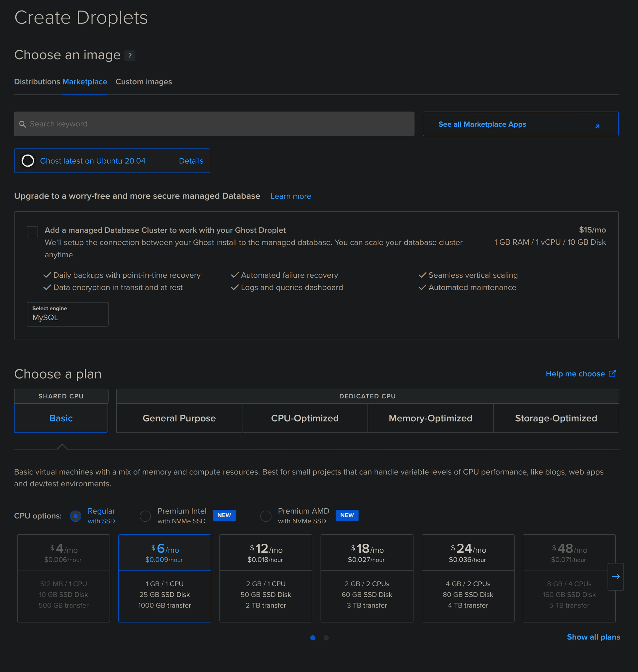Click the NEW badge next to Premium Intel
Screen dimensions: 638x672
click(224, 515)
